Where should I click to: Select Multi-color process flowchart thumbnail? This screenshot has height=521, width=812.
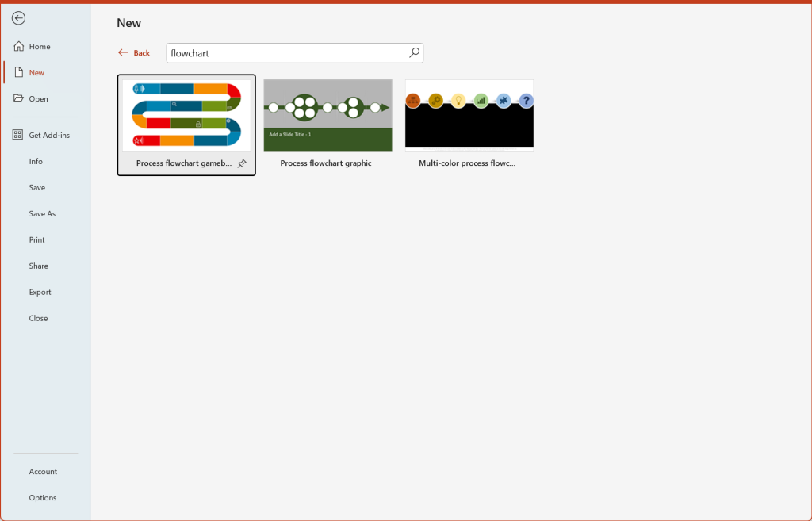click(469, 116)
